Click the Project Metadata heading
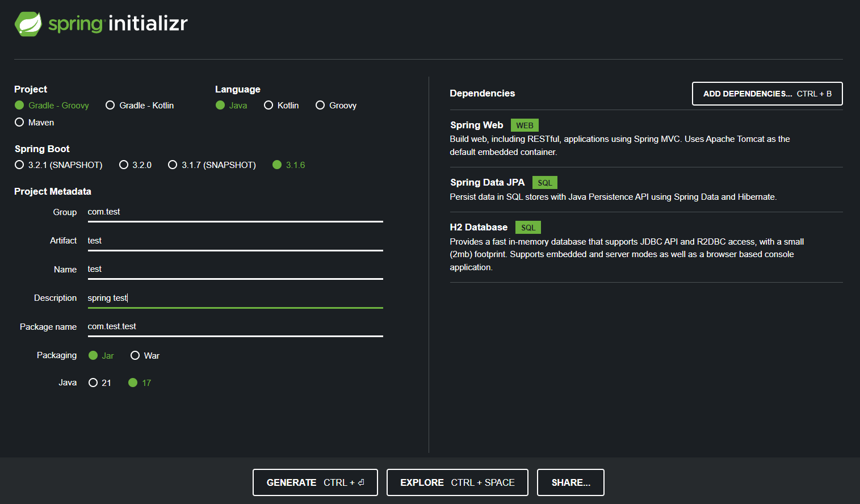860x504 pixels. pyautogui.click(x=53, y=192)
